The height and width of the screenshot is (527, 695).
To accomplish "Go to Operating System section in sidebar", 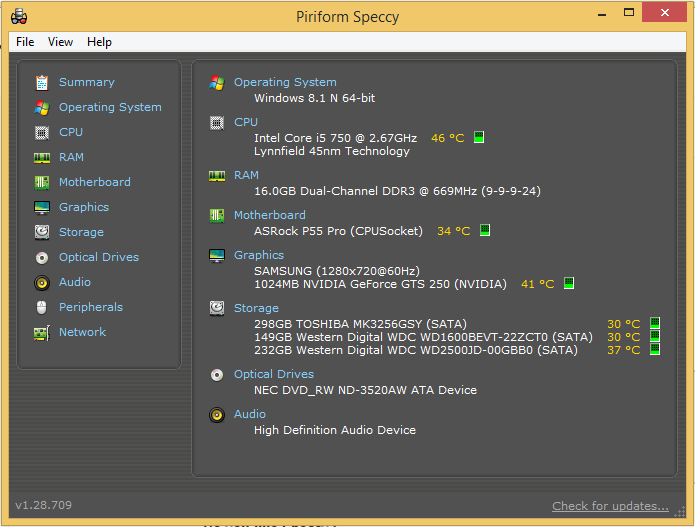I will click(110, 107).
